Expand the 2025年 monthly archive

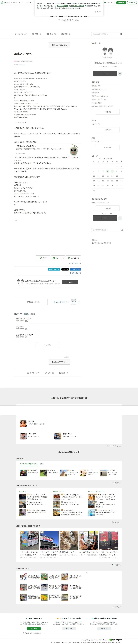[x=95, y=142]
